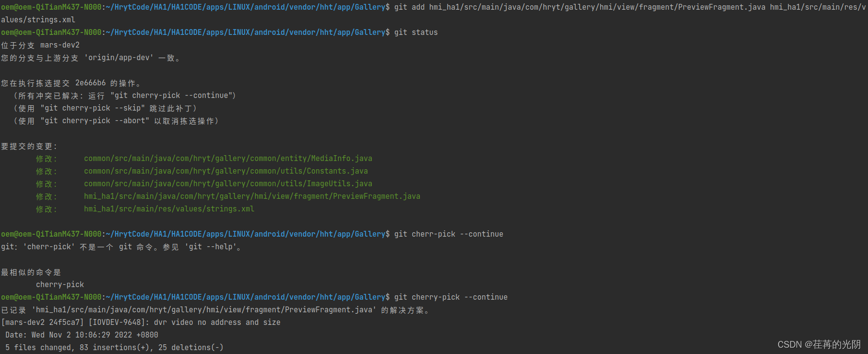868x354 pixels.
Task: Click the '要提交的变更:' heading
Action: pyautogui.click(x=29, y=146)
